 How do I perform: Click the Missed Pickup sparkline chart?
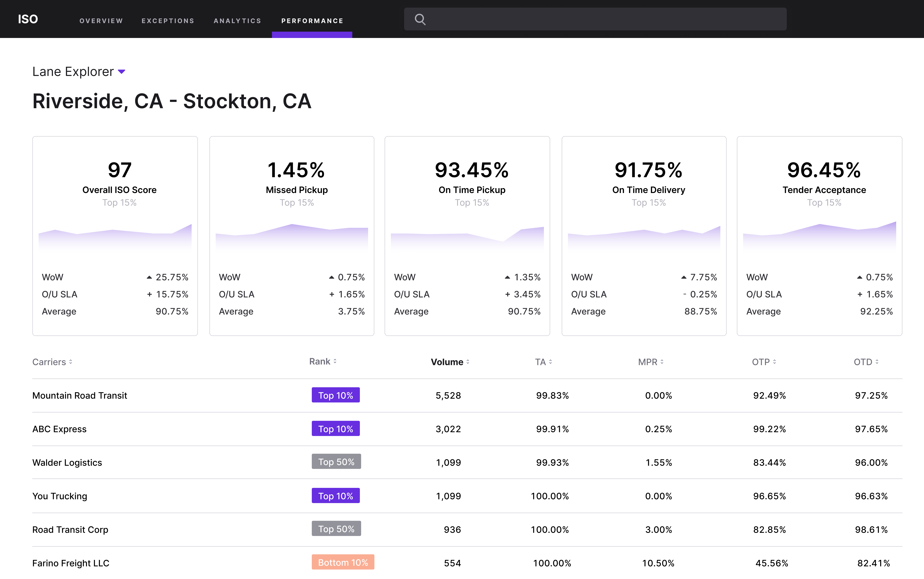tap(292, 237)
